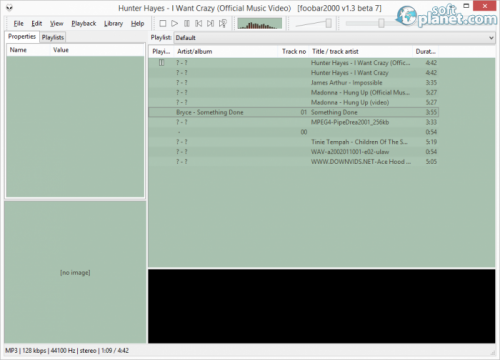Viewport: 500px width, 360px height.
Task: Open the Playback menu
Action: [x=84, y=23]
